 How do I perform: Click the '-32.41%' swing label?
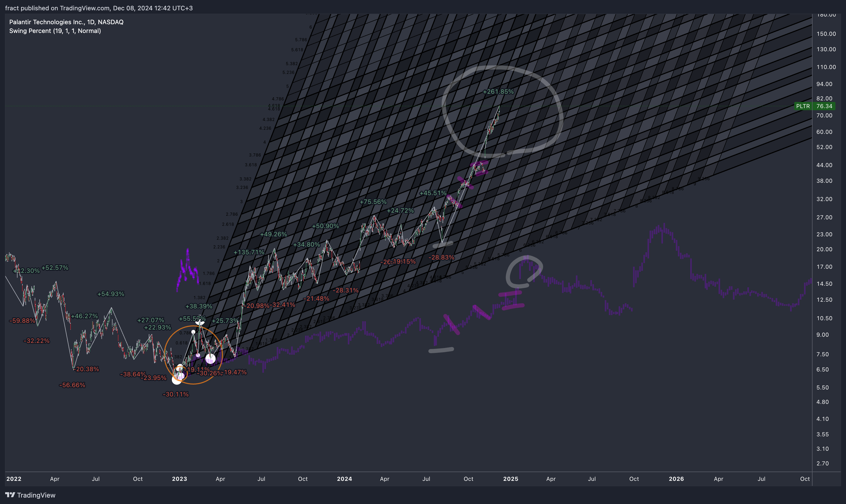click(283, 305)
